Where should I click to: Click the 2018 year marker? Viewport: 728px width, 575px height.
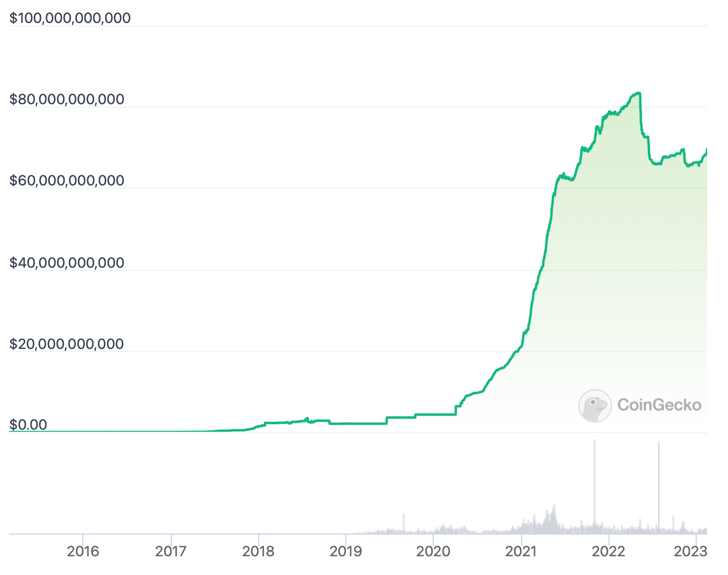[x=258, y=551]
